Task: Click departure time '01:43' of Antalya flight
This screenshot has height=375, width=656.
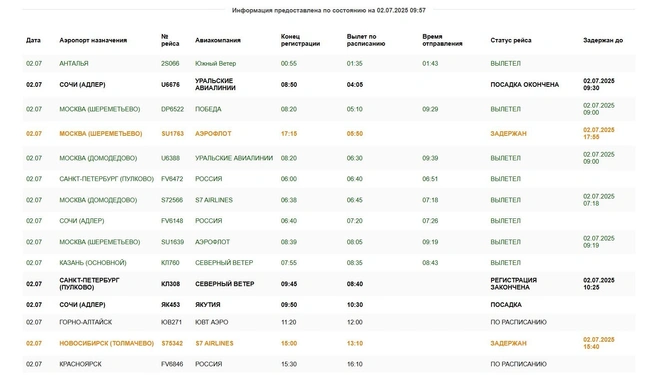Action: click(x=430, y=64)
